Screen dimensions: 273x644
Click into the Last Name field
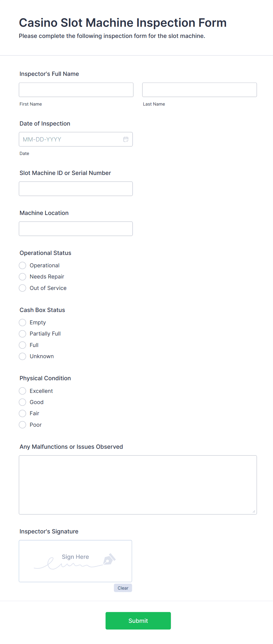click(199, 90)
